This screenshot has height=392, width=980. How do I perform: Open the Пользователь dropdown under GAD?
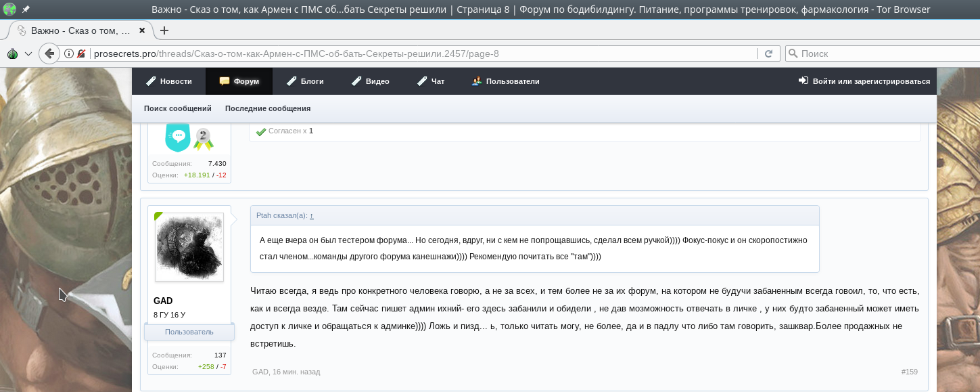[189, 332]
